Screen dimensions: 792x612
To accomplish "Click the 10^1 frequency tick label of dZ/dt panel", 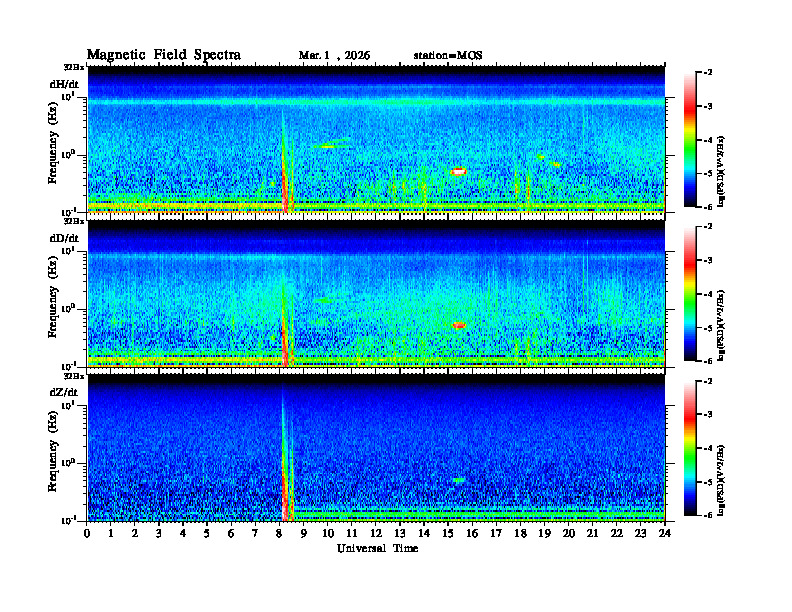I will [68, 404].
